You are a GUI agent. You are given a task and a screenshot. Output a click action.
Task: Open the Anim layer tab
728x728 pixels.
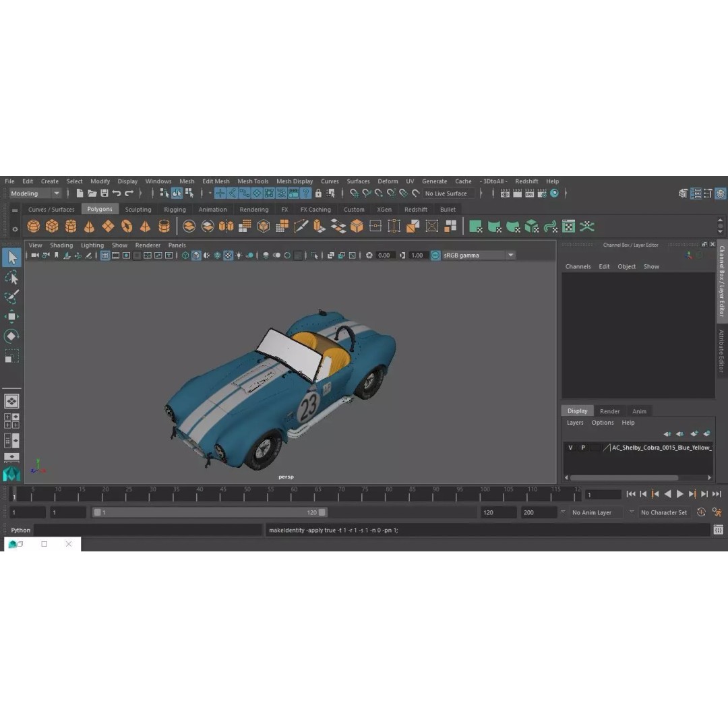(639, 411)
